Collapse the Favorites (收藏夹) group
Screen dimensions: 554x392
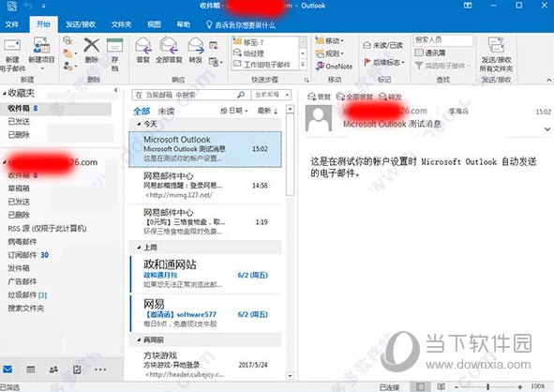(x=5, y=94)
